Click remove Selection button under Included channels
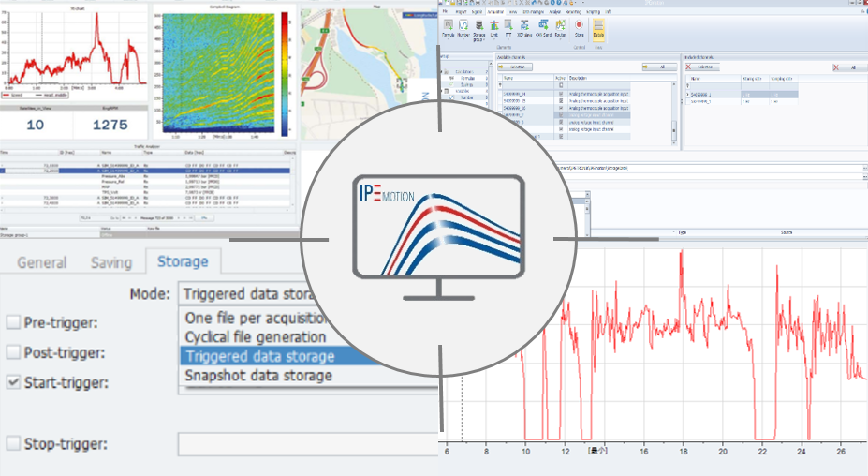868x476 pixels. (702, 67)
